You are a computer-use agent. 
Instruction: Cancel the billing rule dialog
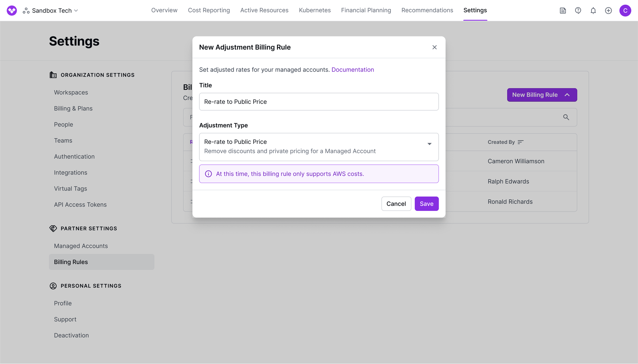396,204
